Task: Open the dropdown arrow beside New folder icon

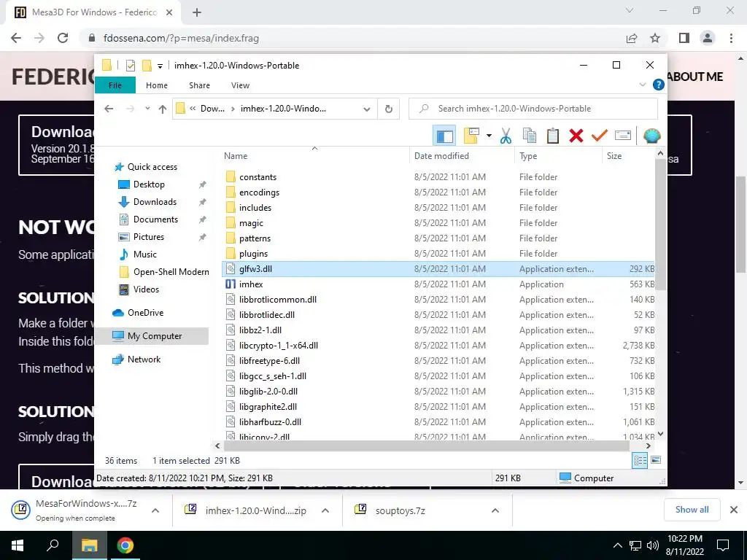Action: (489, 136)
